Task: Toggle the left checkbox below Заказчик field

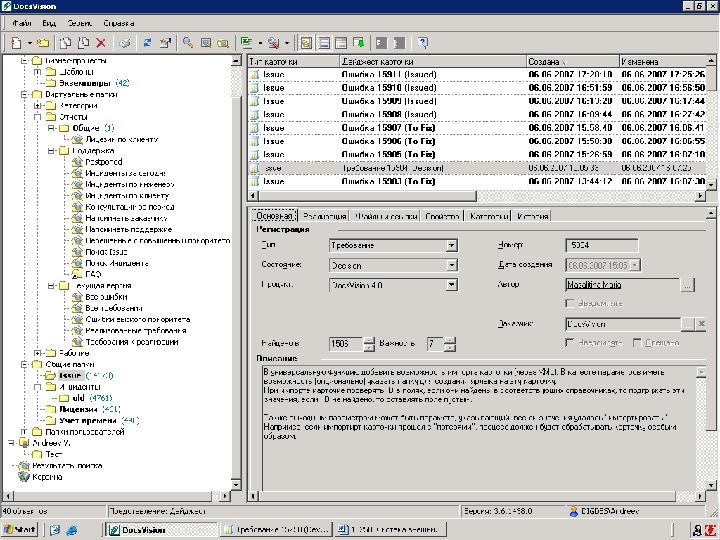Action: (570, 342)
